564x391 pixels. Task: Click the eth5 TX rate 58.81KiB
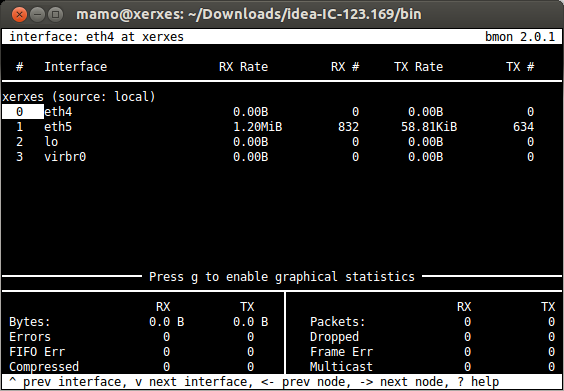(x=429, y=127)
